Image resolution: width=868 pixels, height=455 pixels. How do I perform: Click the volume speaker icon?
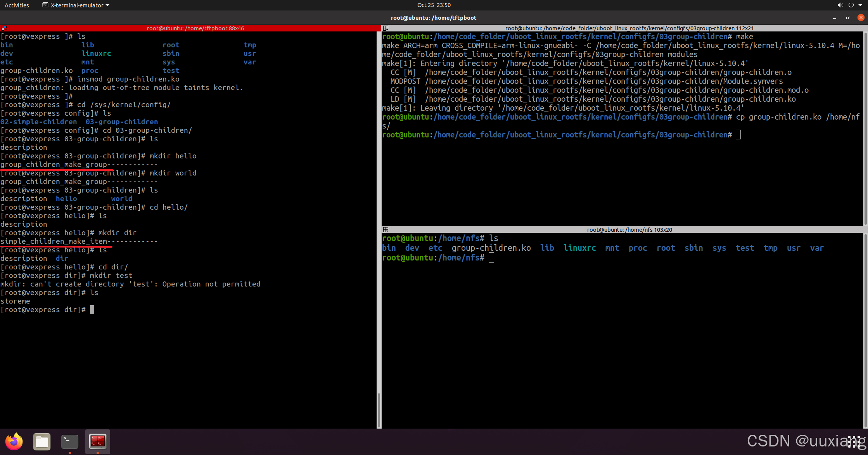click(x=840, y=5)
